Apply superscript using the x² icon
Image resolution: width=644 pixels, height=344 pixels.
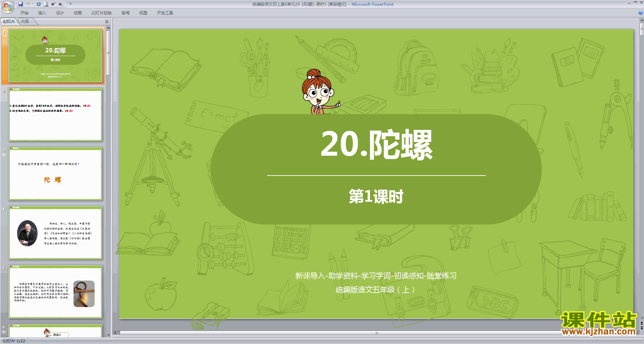[x=53, y=4]
